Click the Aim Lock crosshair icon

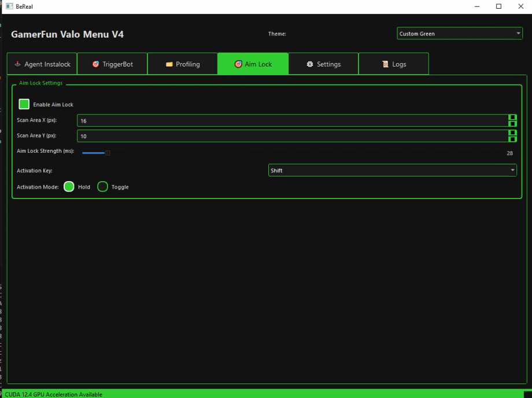[237, 64]
